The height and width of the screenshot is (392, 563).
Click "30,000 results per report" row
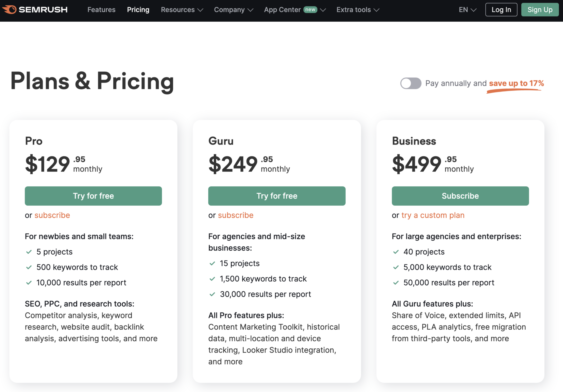coord(265,294)
